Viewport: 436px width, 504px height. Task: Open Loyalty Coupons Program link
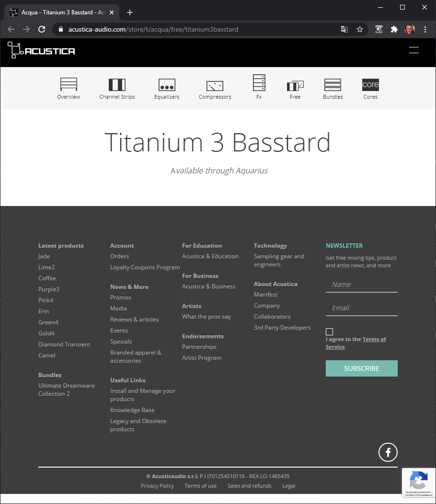click(x=145, y=267)
